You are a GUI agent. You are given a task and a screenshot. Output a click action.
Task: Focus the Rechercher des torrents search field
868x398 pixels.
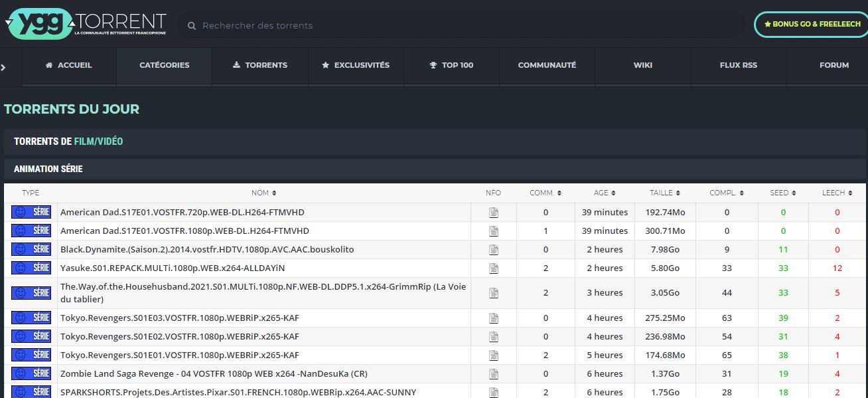[x=461, y=25]
